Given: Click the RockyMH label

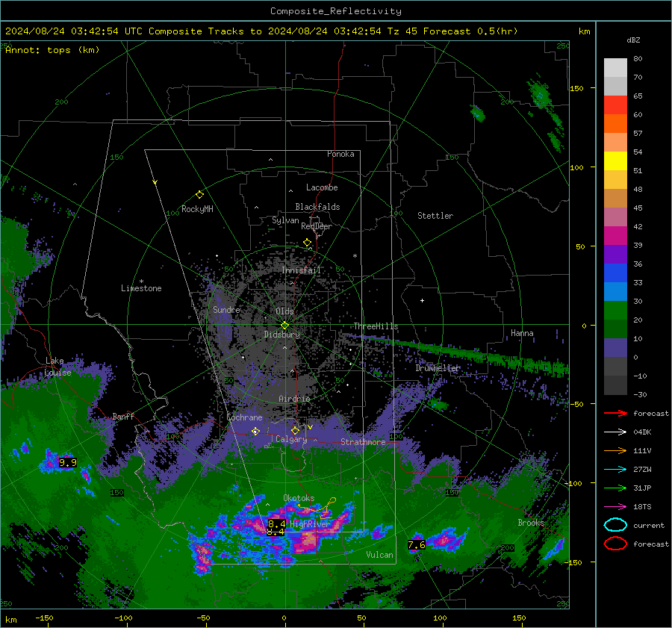Looking at the screenshot, I should coord(197,209).
